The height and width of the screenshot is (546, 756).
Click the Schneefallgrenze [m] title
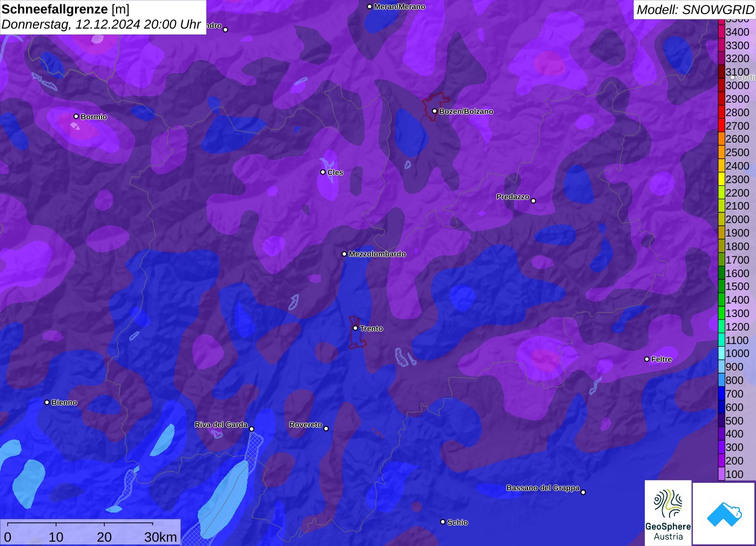click(x=65, y=9)
